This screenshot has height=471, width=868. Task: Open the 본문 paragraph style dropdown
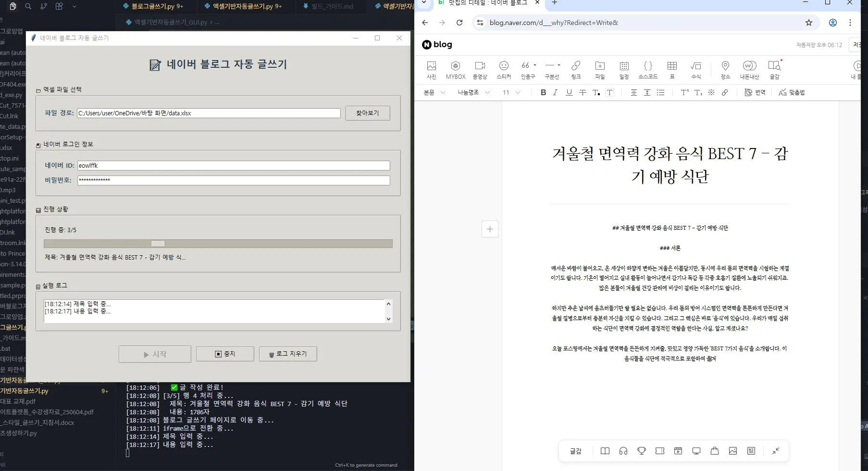434,92
